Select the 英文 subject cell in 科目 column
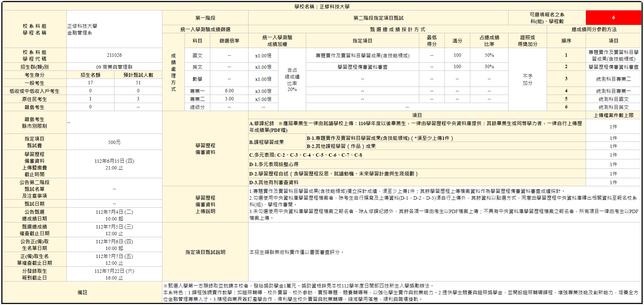644x305 pixels. click(x=197, y=67)
